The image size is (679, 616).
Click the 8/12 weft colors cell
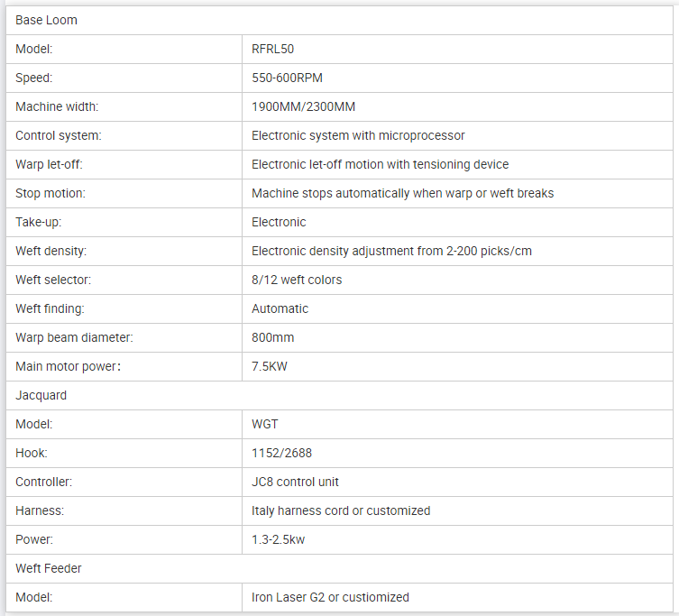coord(457,280)
